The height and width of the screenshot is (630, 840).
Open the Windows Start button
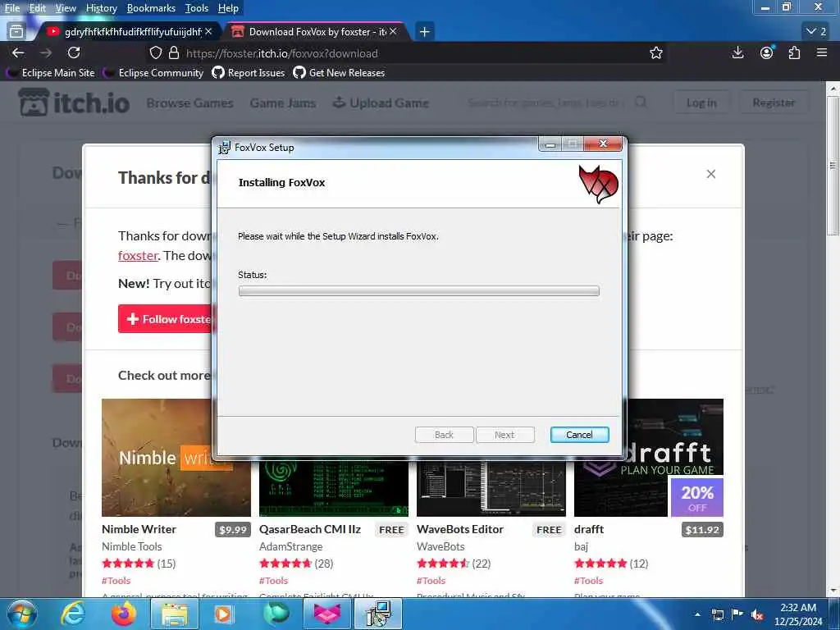(21, 614)
